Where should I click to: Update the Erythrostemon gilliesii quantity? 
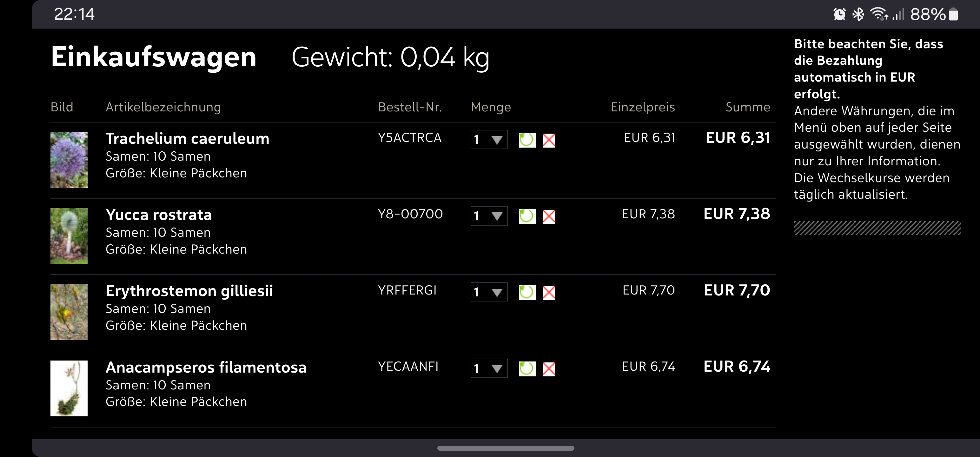point(527,293)
